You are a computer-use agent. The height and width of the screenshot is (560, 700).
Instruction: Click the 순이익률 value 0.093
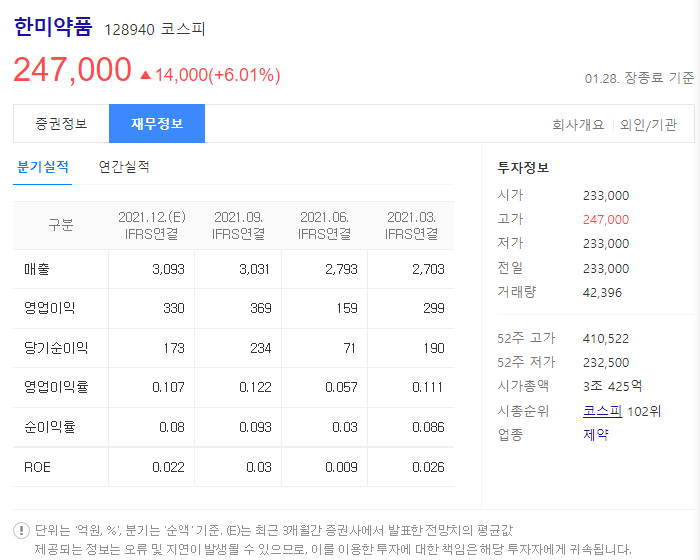click(255, 427)
